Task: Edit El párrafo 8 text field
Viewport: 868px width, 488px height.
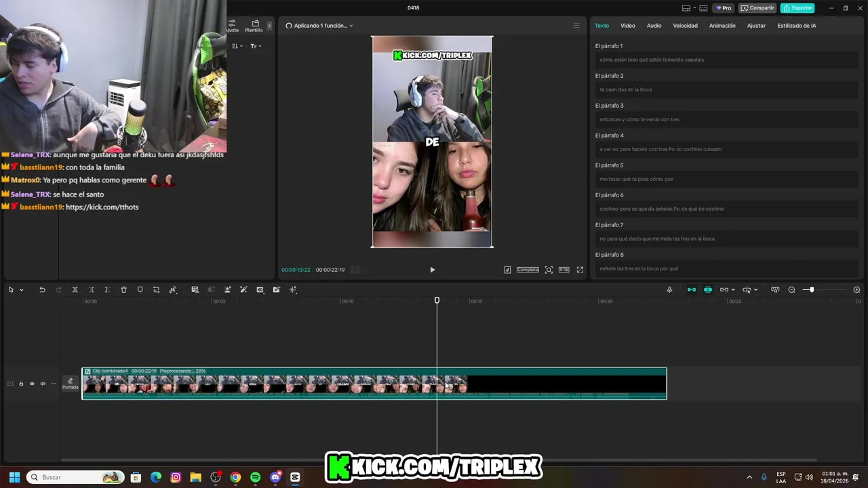Action: coord(727,268)
